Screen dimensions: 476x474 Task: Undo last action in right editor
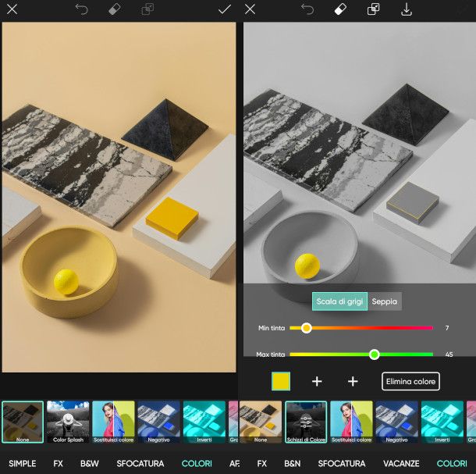tap(307, 9)
